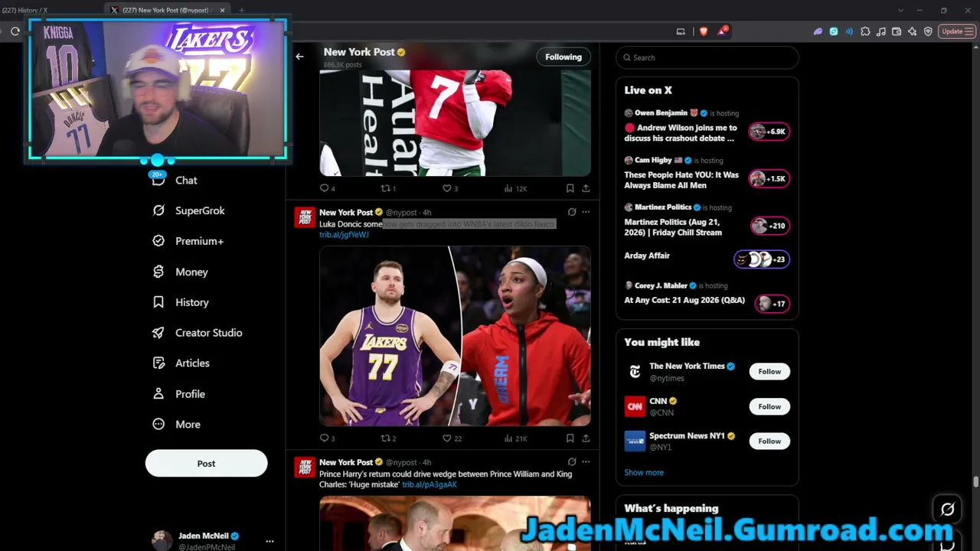Image resolution: width=980 pixels, height=551 pixels.
Task: Click Grok icon on the Prince Harry post
Action: (572, 462)
